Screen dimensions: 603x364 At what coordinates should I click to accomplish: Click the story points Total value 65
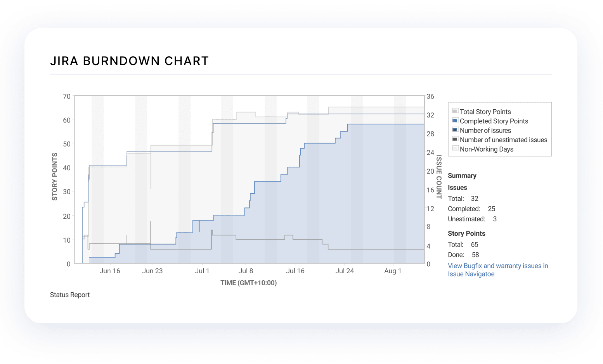(x=475, y=245)
